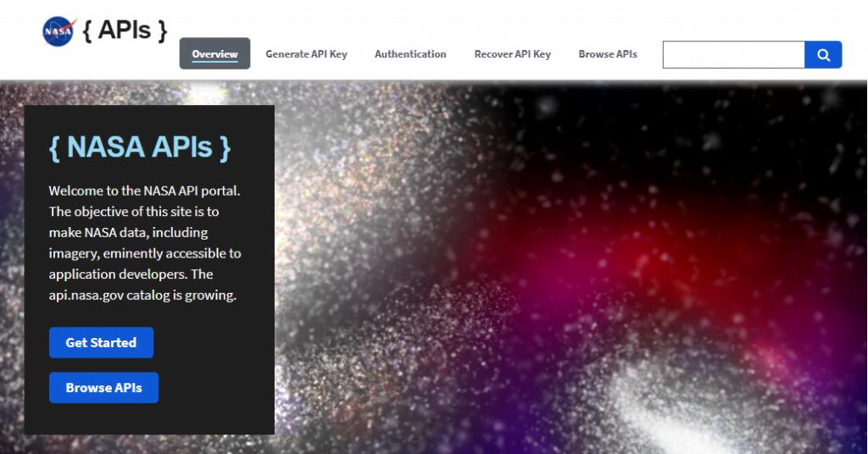Click the magnifying glass search button
Screen dimensions: 868x454
click(823, 54)
